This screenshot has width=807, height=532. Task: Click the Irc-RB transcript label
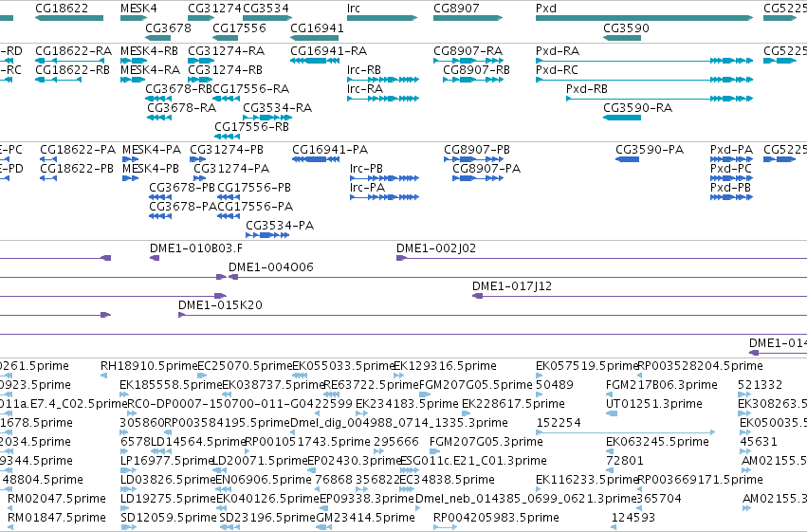[364, 70]
